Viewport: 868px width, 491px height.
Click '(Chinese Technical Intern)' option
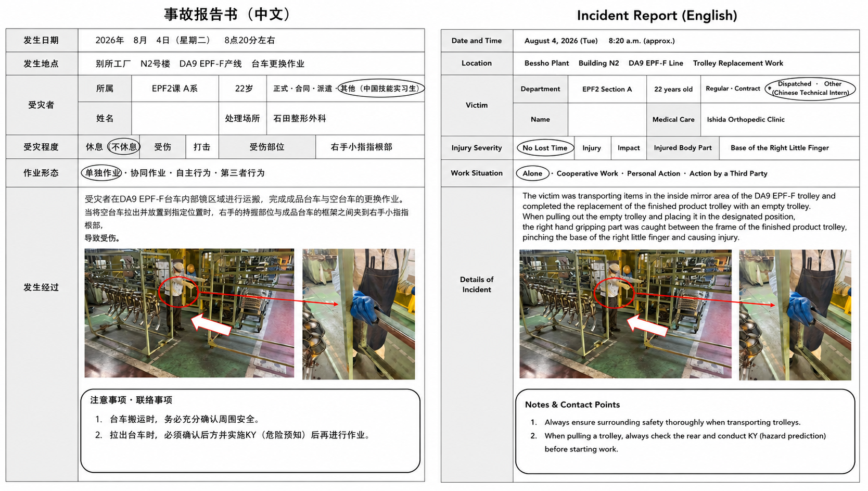click(x=810, y=93)
